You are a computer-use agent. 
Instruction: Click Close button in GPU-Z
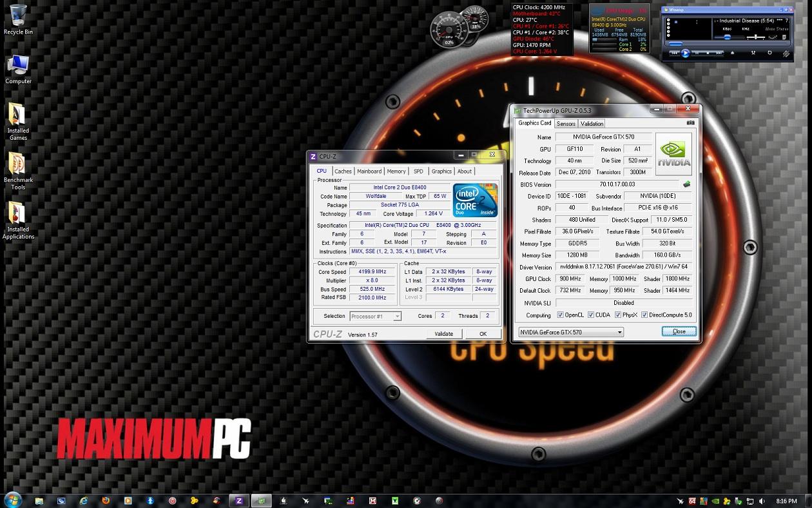pyautogui.click(x=679, y=331)
